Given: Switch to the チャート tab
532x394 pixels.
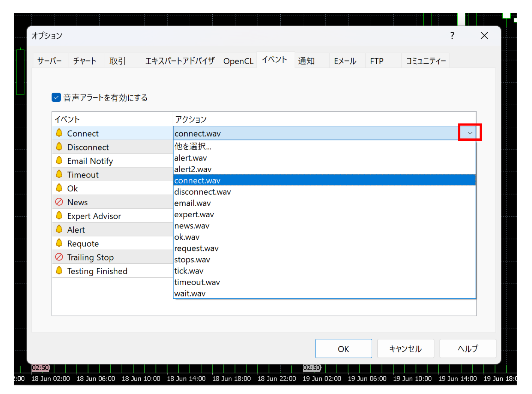Looking at the screenshot, I should coord(85,60).
